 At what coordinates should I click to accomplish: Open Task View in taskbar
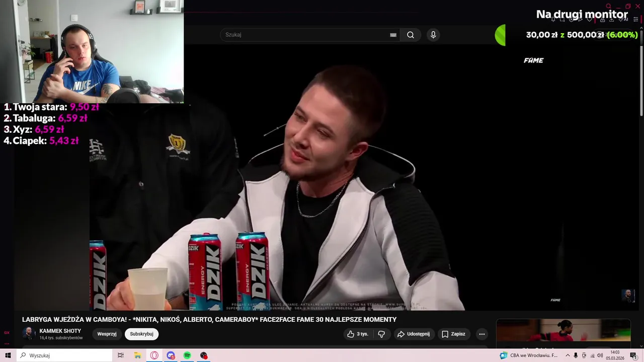point(121,355)
